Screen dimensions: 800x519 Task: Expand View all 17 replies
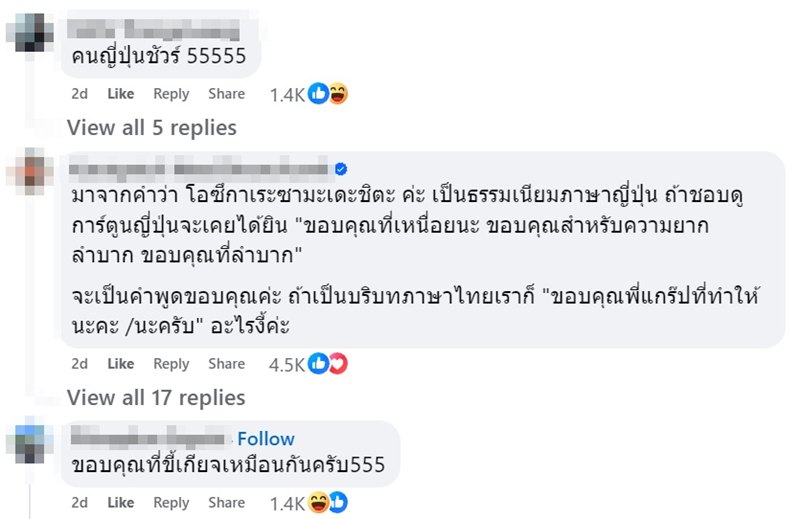(x=155, y=398)
